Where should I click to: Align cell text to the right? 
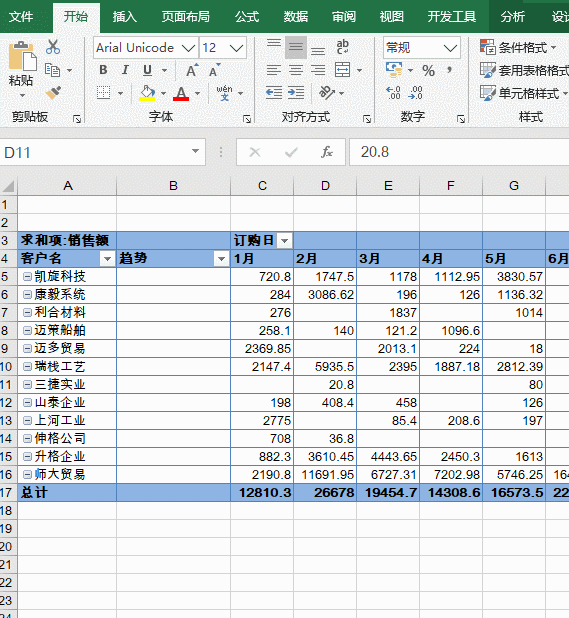click(x=318, y=70)
